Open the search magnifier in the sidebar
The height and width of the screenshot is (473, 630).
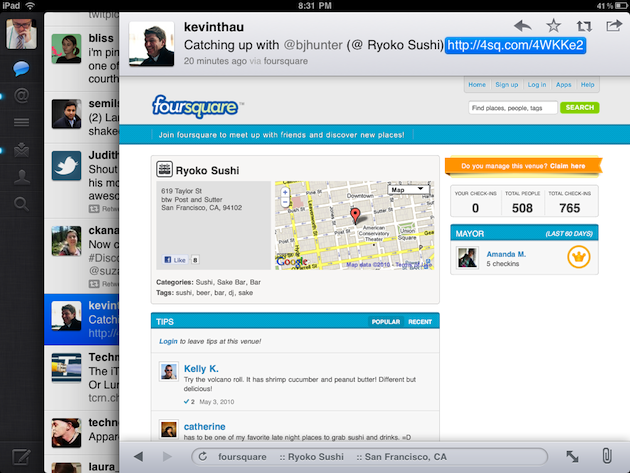tap(20, 205)
